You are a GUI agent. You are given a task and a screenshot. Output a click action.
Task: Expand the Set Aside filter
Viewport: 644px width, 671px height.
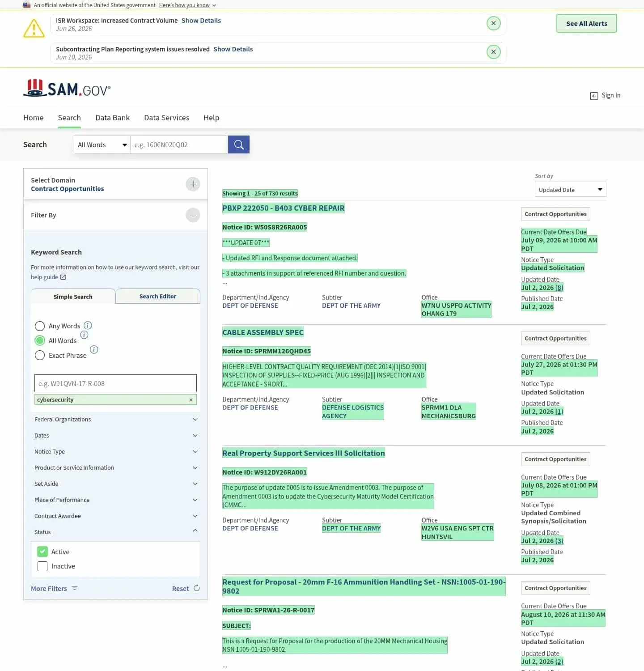coord(116,484)
